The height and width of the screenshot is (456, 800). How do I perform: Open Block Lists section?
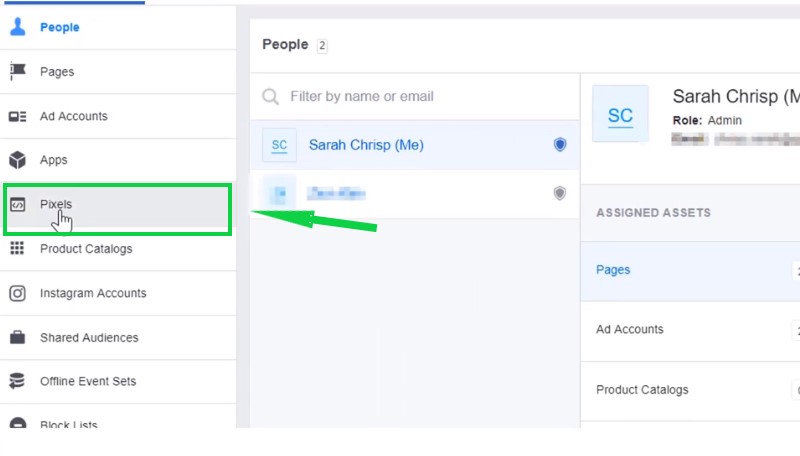(118, 417)
